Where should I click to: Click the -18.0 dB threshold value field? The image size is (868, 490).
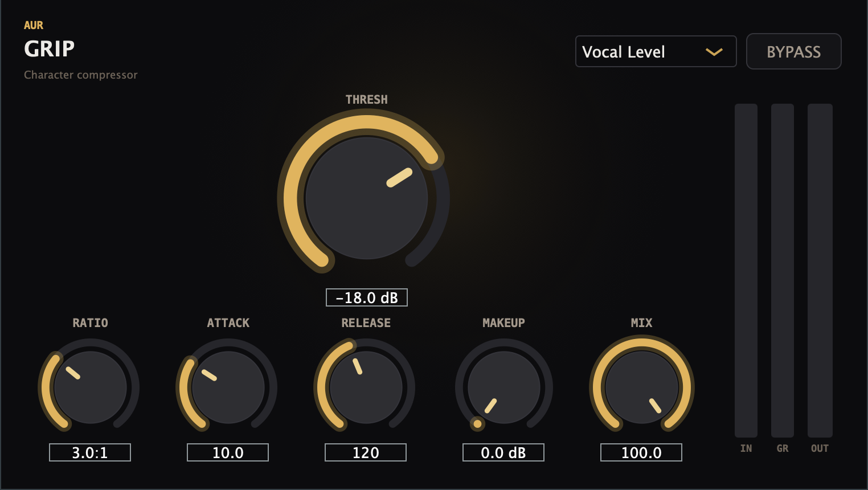point(367,297)
